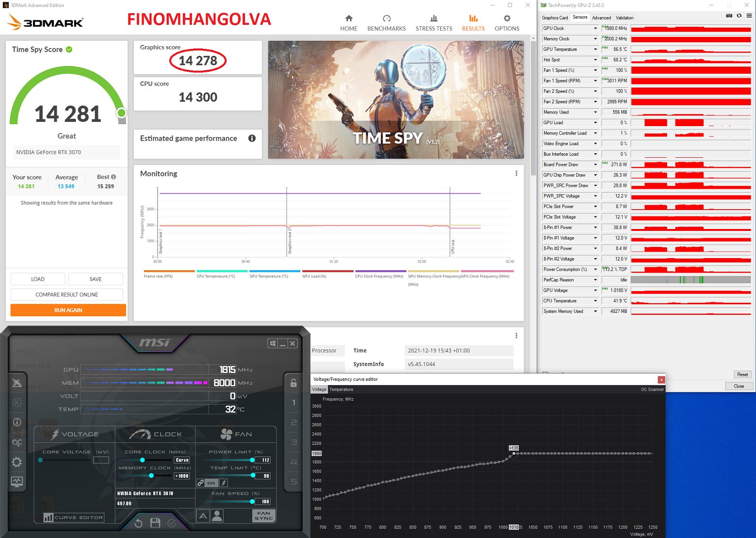Expand Fan 1 Speed (RPM) dropdown
The height and width of the screenshot is (538, 756).
595,81
